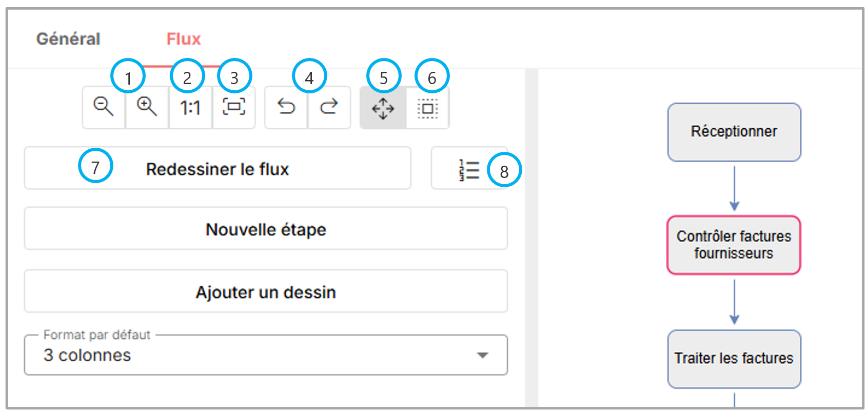Click the Redessiner le flux button
868x414 pixels.
(218, 169)
